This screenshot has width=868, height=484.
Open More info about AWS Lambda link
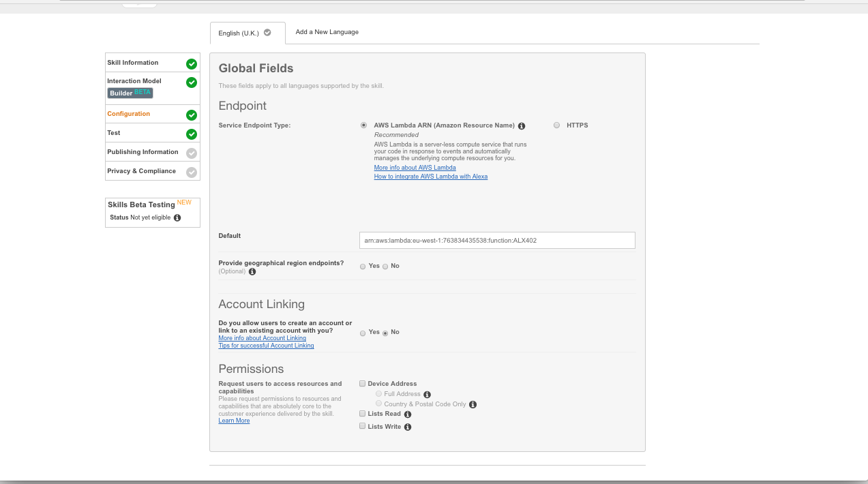(415, 167)
